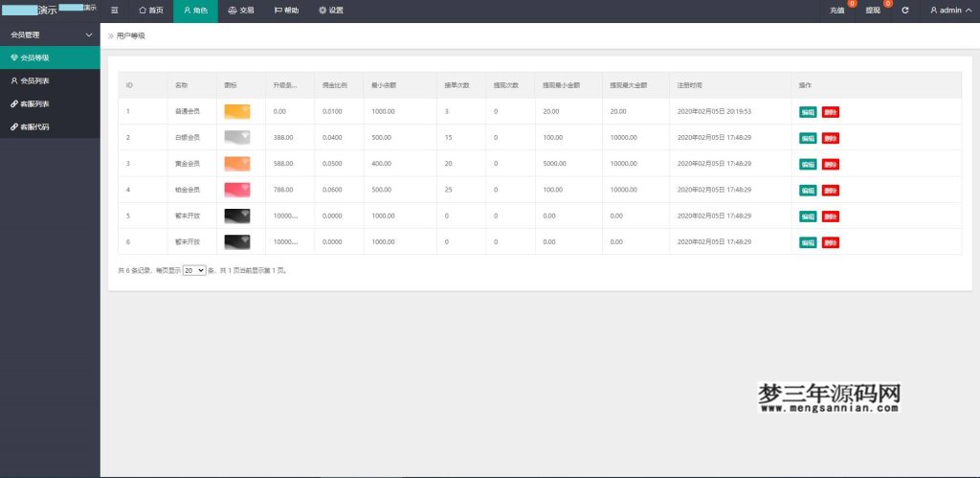Screen dimensions: 980x478
Task: Open the 设置 settings menu
Action: [x=331, y=11]
